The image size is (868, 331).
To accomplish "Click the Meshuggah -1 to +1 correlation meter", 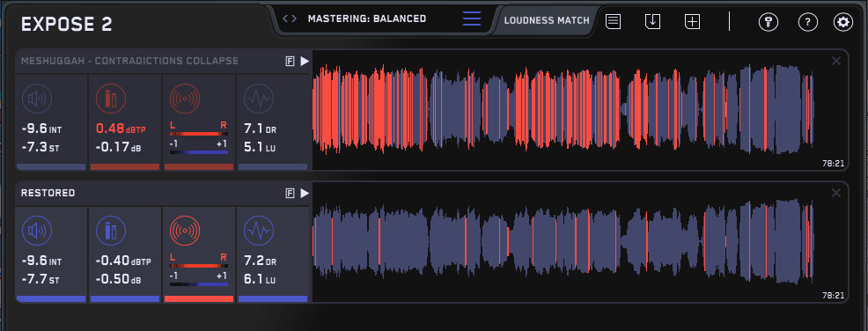I will 199,151.
